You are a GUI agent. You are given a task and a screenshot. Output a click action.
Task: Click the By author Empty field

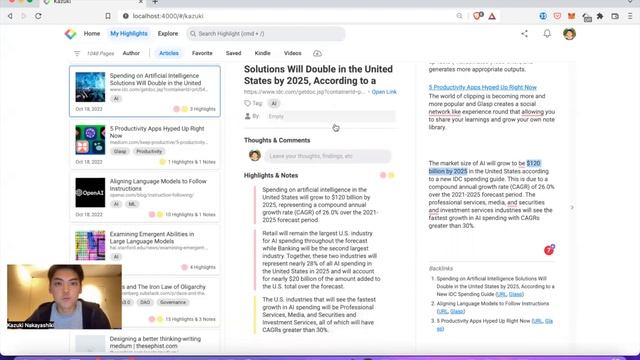click(331, 116)
